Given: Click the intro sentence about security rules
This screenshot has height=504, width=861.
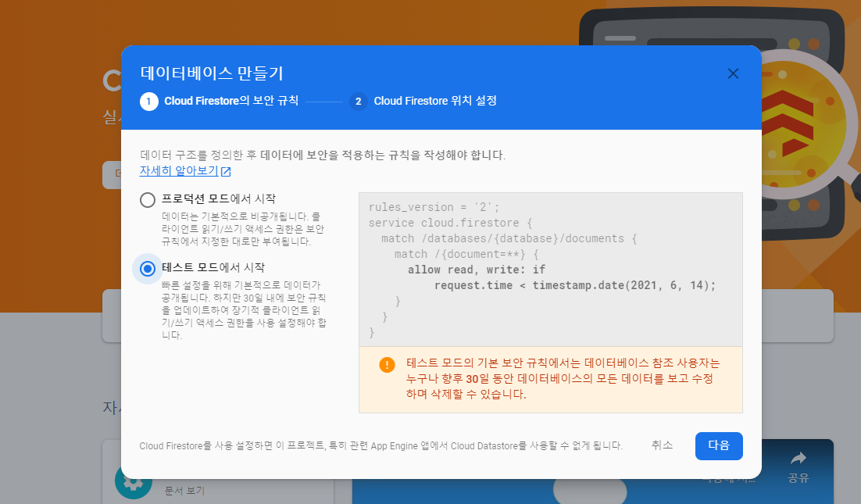Looking at the screenshot, I should 323,155.
